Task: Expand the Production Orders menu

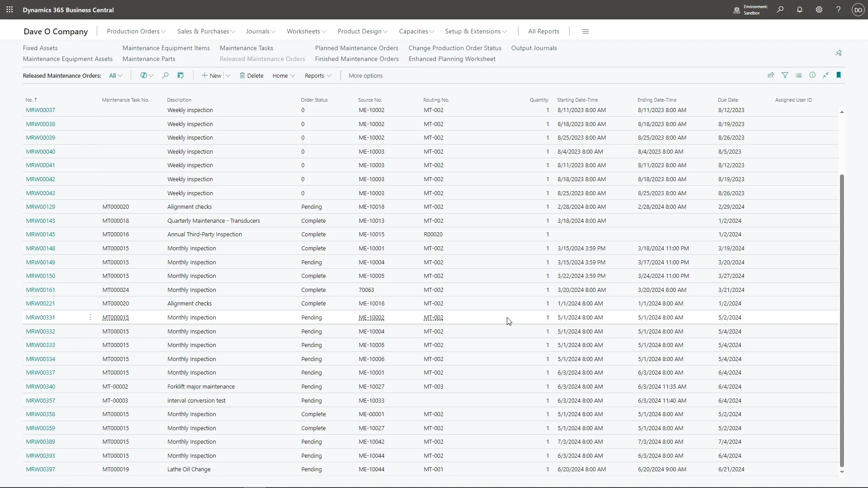Action: (x=136, y=31)
